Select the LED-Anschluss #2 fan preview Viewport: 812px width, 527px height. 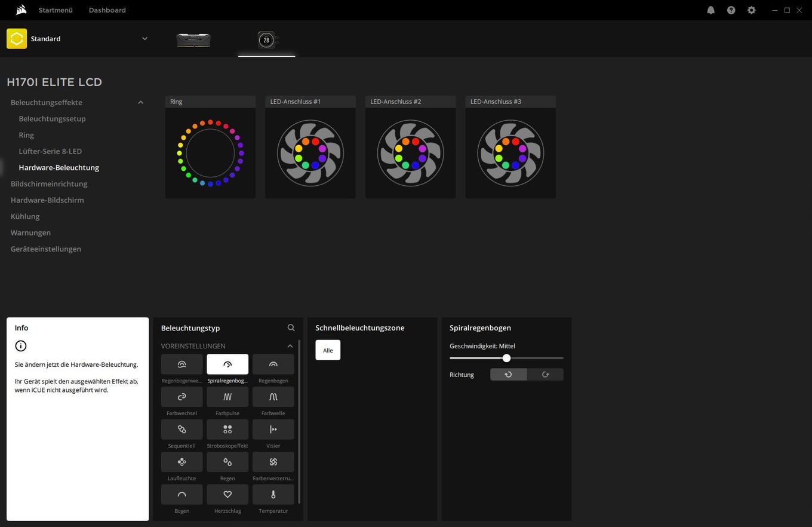click(x=411, y=147)
